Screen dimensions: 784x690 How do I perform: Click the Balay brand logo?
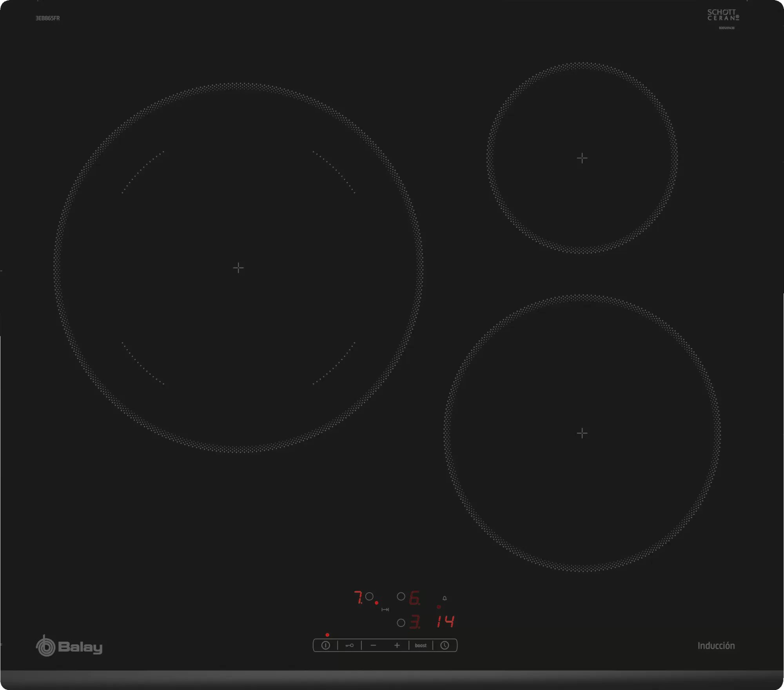click(69, 646)
